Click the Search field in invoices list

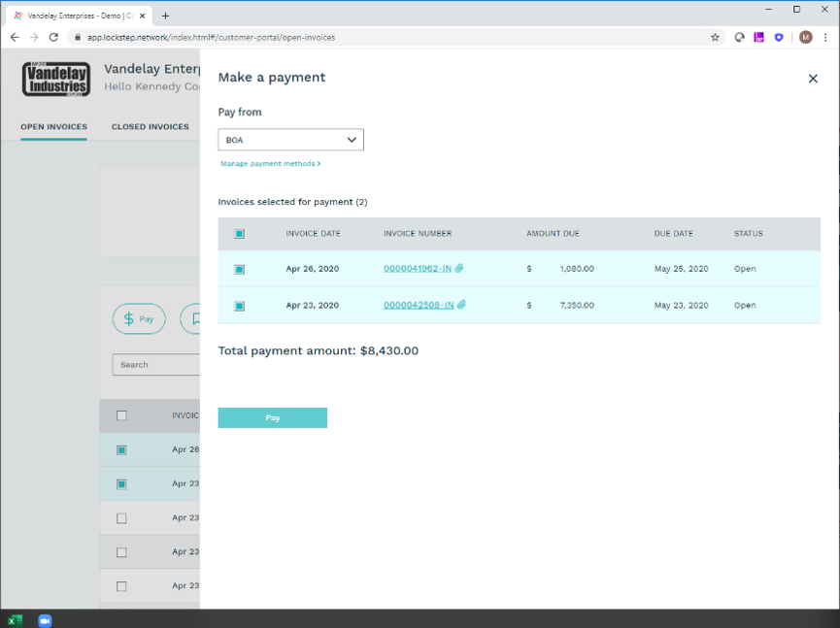[x=155, y=365]
